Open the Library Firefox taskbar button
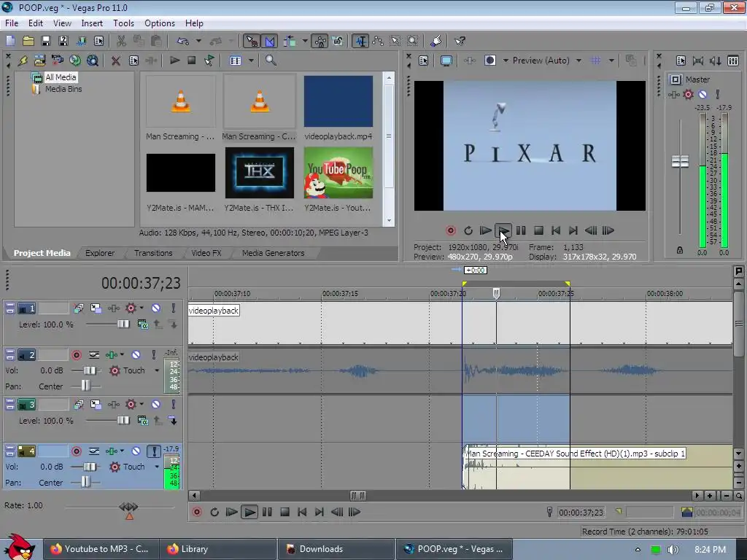The image size is (747, 560). [218, 549]
